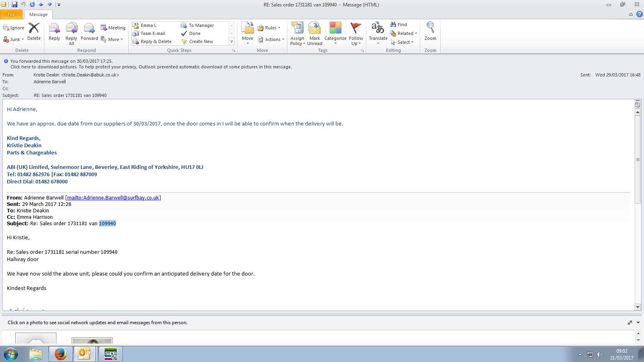Screen dimensions: 644x362
Task: Show hidden system tray icons
Action: click(x=580, y=354)
